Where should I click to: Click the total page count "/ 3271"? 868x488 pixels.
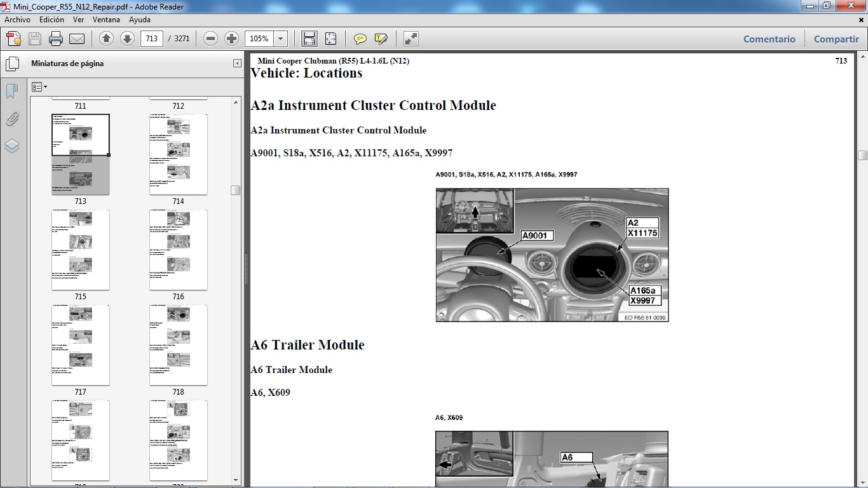pyautogui.click(x=179, y=39)
